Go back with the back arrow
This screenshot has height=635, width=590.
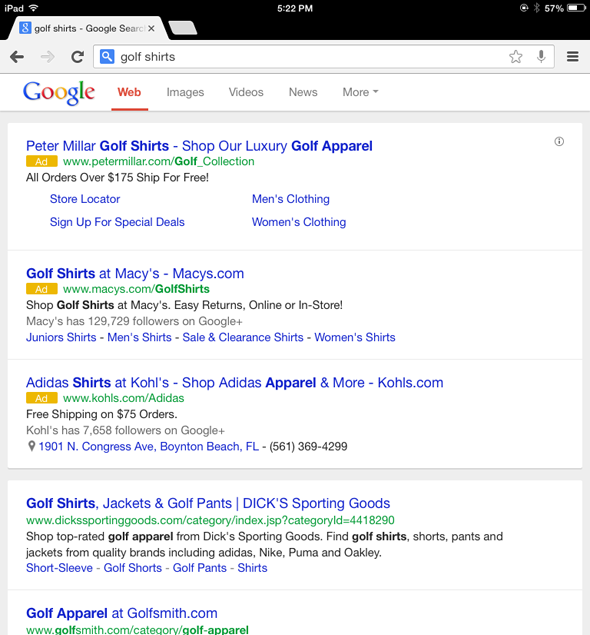(17, 57)
